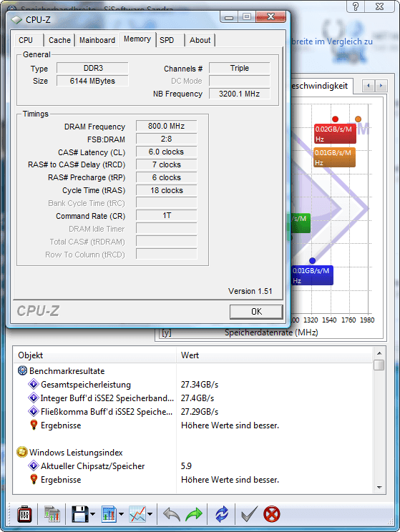Click the Benchmarkresultate globe icon

point(22,370)
